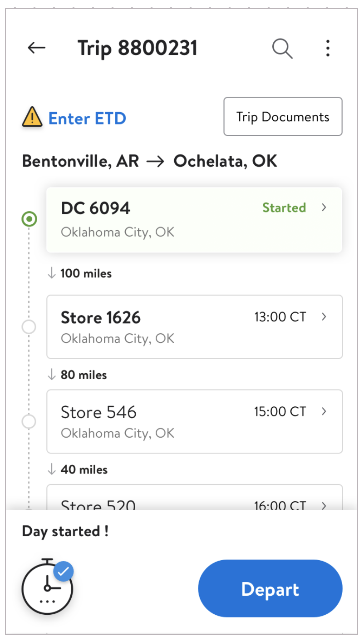
Task: Open the Store 520 stop card
Action: (x=195, y=497)
